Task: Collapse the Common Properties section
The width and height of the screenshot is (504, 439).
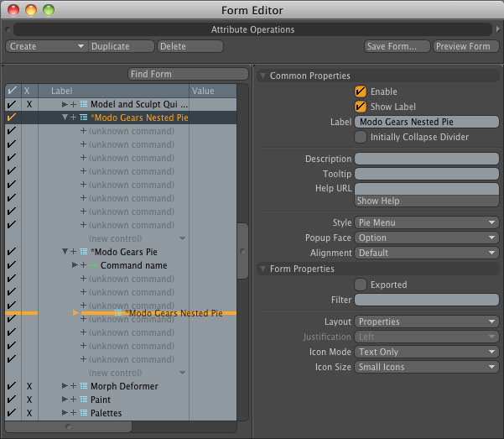Action: [x=262, y=76]
